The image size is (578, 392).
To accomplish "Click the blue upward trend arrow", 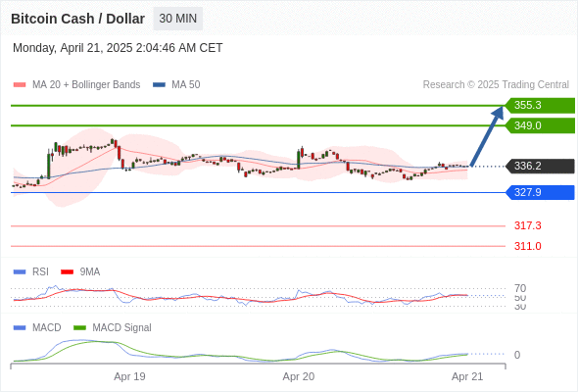I will (487, 136).
